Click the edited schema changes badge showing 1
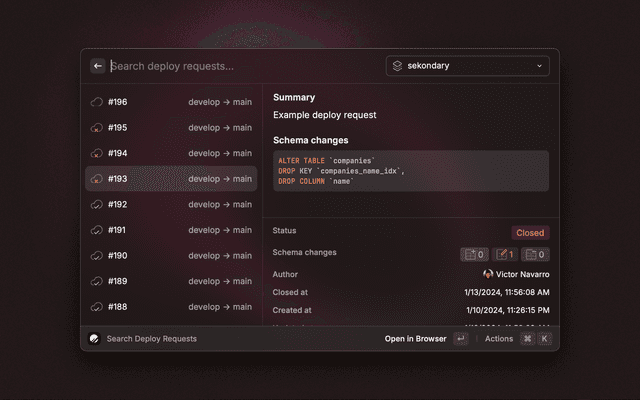Screen dimensions: 640x400 [505, 255]
